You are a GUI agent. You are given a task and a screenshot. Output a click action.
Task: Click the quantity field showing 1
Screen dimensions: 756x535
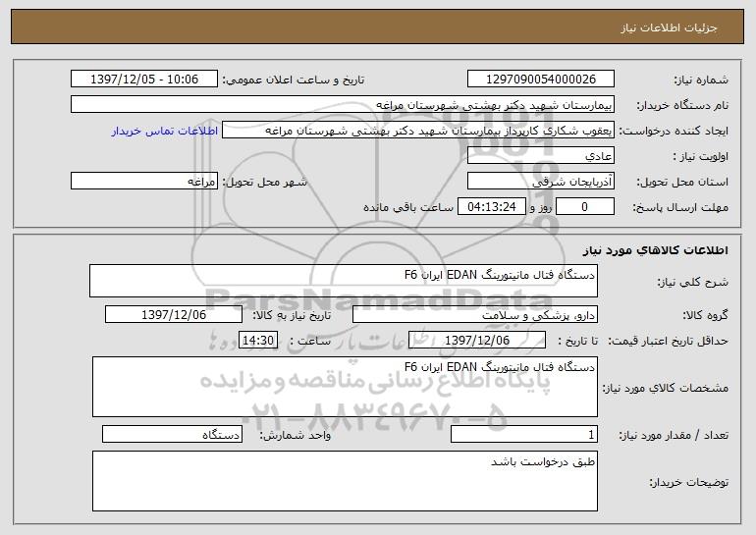[524, 434]
